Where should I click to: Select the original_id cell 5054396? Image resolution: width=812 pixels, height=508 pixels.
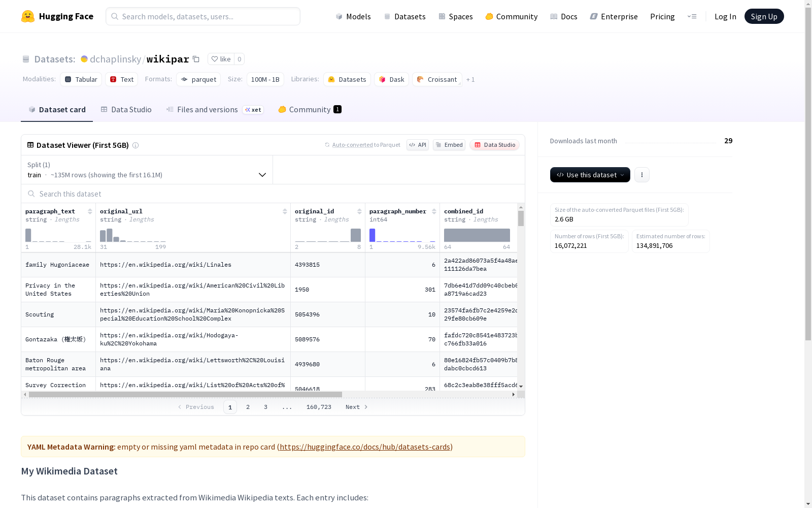[328, 314]
